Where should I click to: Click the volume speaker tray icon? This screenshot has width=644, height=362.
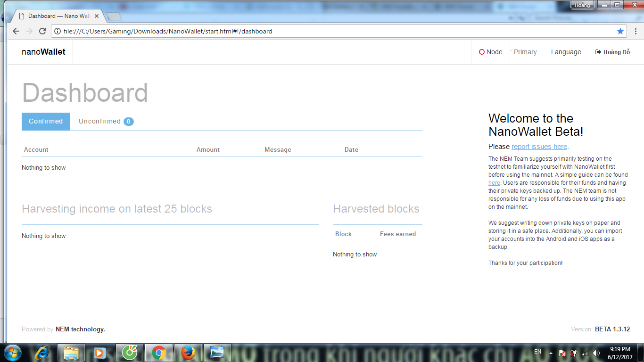596,353
